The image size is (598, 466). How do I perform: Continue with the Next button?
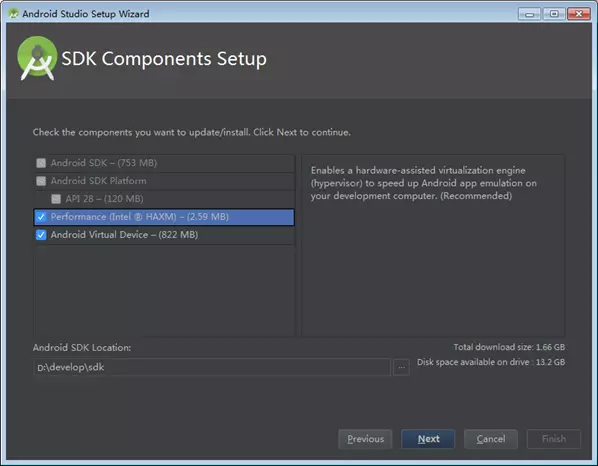pyautogui.click(x=428, y=439)
